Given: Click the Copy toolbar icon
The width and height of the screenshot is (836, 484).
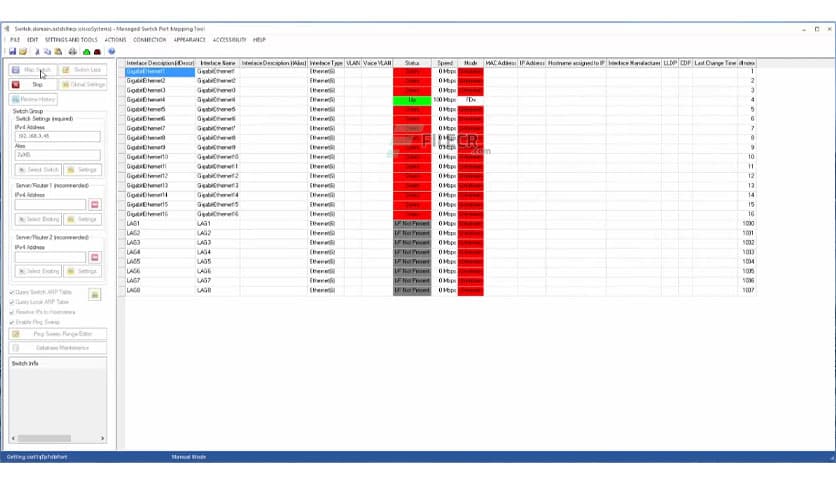Looking at the screenshot, I should [x=47, y=52].
